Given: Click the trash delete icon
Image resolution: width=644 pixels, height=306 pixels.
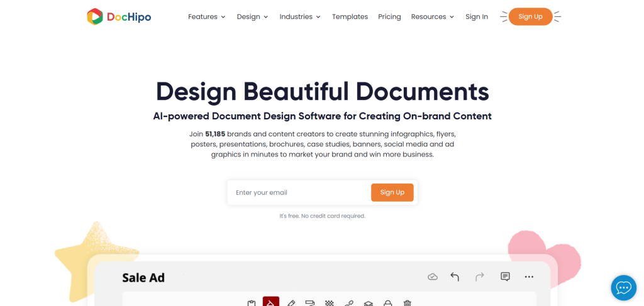Looking at the screenshot, I should [x=407, y=303].
